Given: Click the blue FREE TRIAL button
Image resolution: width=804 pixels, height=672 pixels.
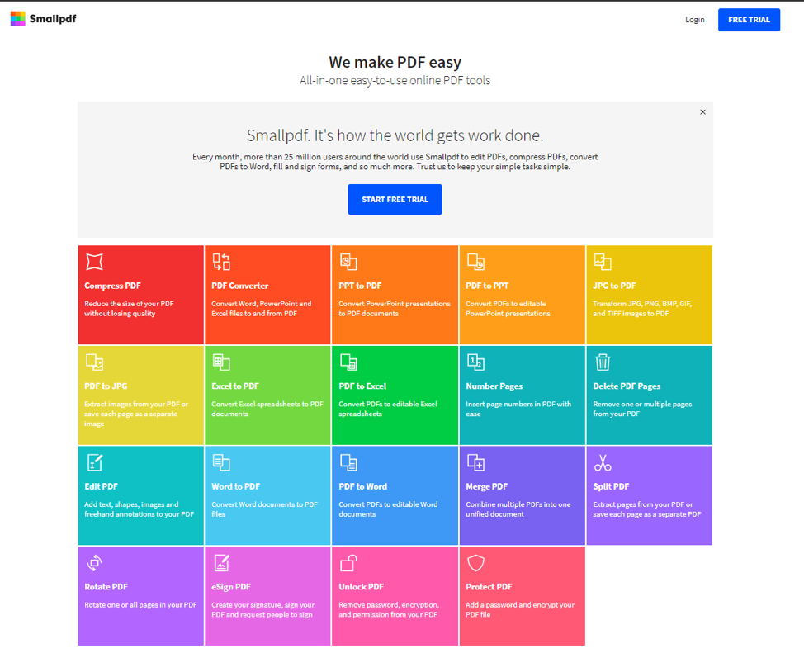Looking at the screenshot, I should coord(749,19).
